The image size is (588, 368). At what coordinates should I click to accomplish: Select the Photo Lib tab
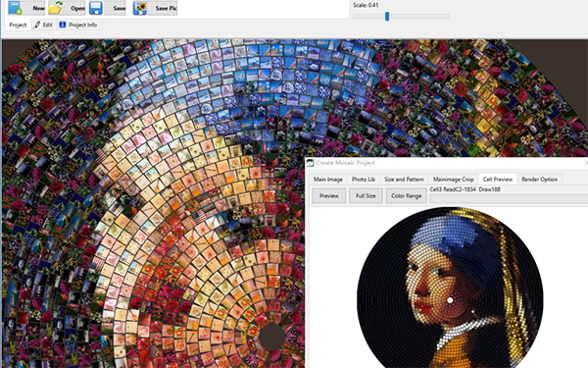pos(363,180)
